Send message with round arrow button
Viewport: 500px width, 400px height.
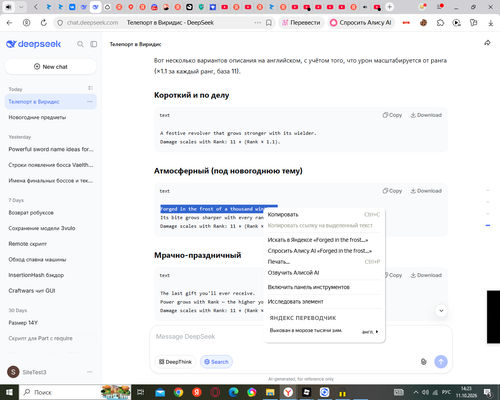click(x=441, y=362)
